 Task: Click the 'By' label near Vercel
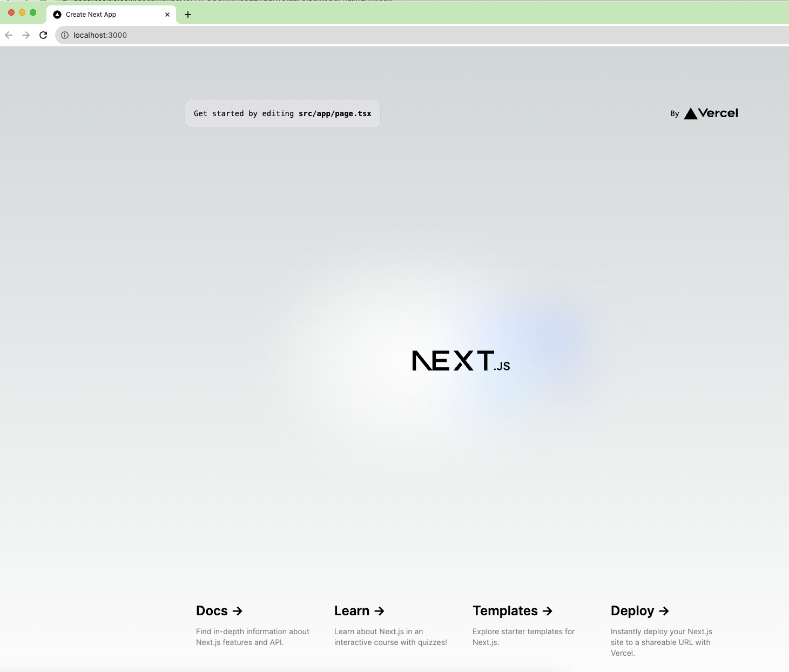(x=675, y=113)
